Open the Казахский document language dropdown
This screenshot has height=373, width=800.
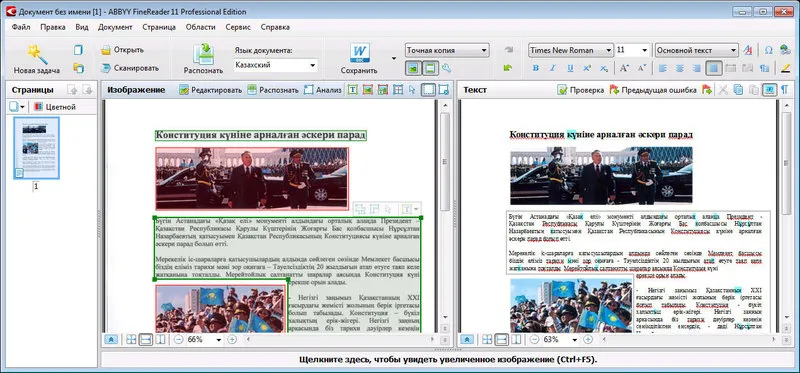pyautogui.click(x=312, y=65)
